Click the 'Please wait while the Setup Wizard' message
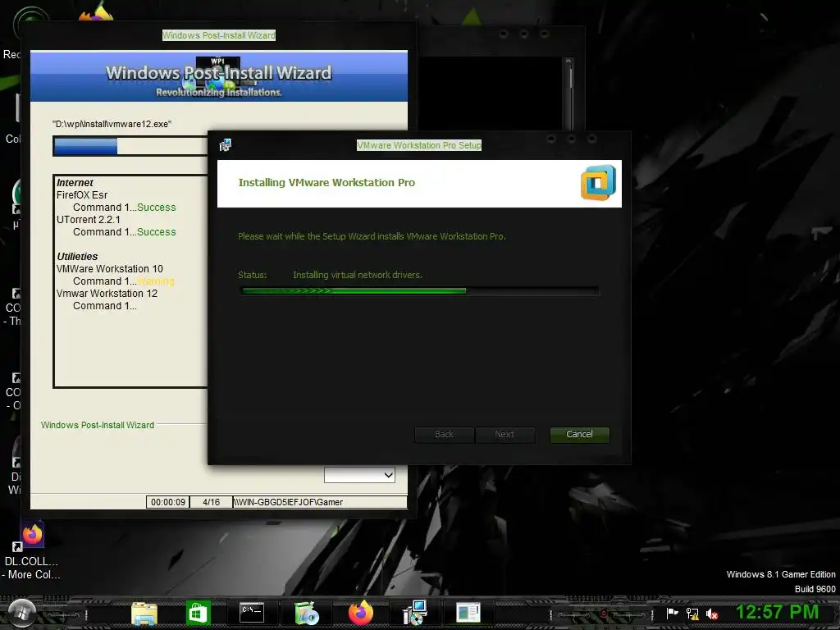840x630 pixels. pyautogui.click(x=372, y=236)
